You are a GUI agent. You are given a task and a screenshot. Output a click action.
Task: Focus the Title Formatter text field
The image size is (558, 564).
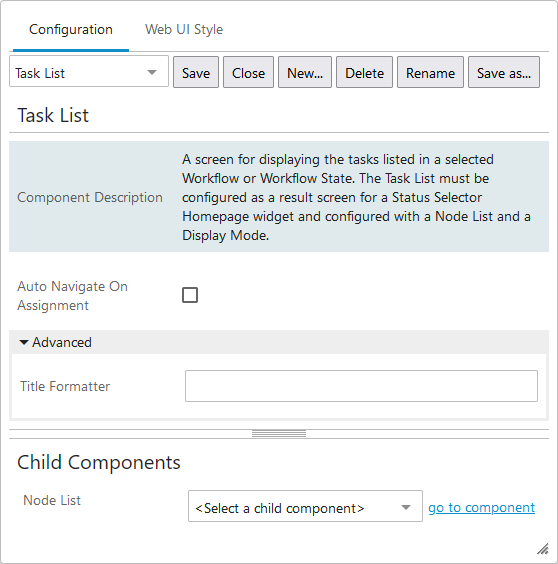pyautogui.click(x=361, y=386)
